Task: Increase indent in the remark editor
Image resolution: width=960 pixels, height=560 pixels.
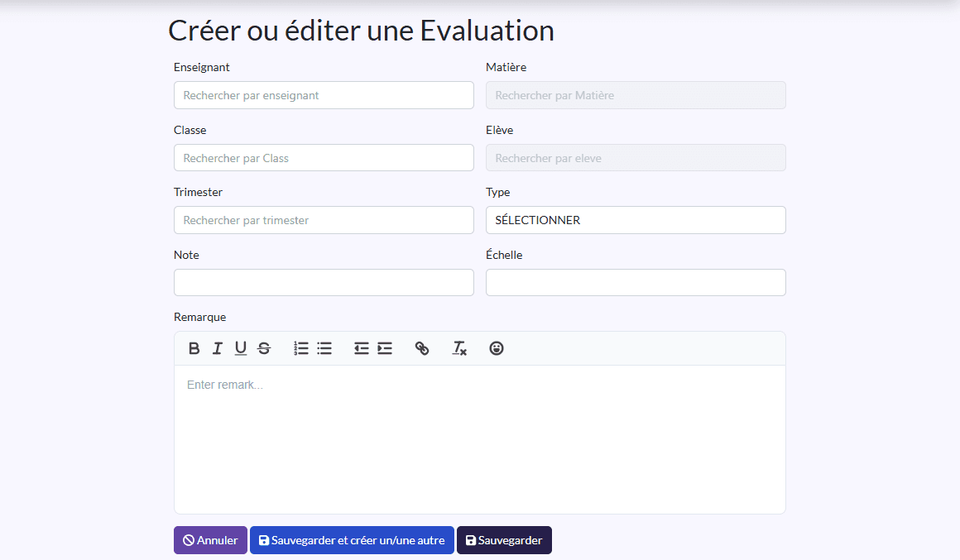Action: click(385, 348)
